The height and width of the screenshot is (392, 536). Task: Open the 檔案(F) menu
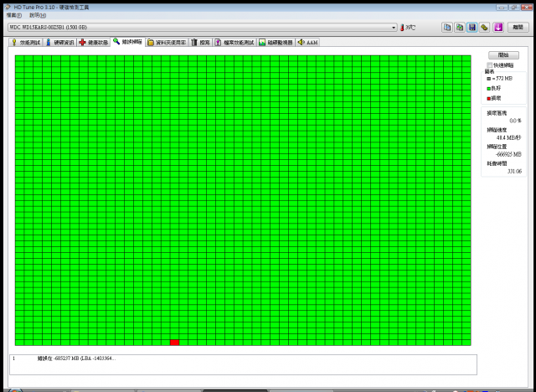tap(14, 15)
